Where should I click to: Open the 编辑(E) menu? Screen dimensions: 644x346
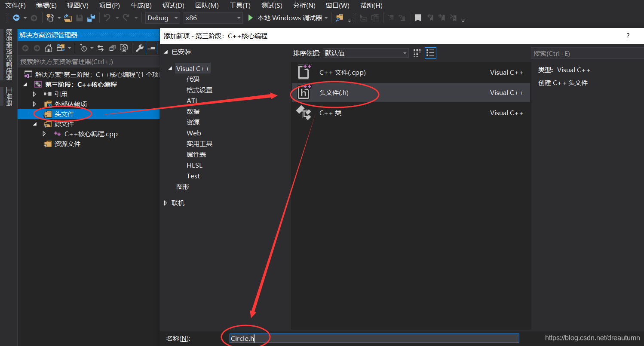click(x=46, y=6)
